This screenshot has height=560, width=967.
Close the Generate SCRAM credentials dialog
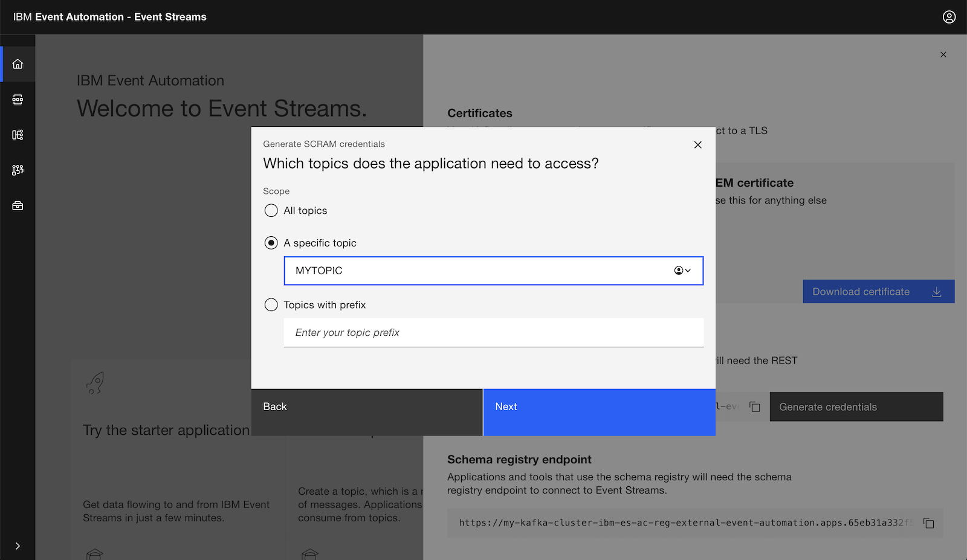(x=697, y=145)
